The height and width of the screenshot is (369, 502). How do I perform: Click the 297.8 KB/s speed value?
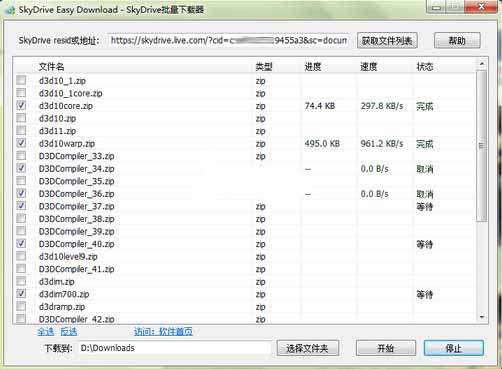(382, 106)
